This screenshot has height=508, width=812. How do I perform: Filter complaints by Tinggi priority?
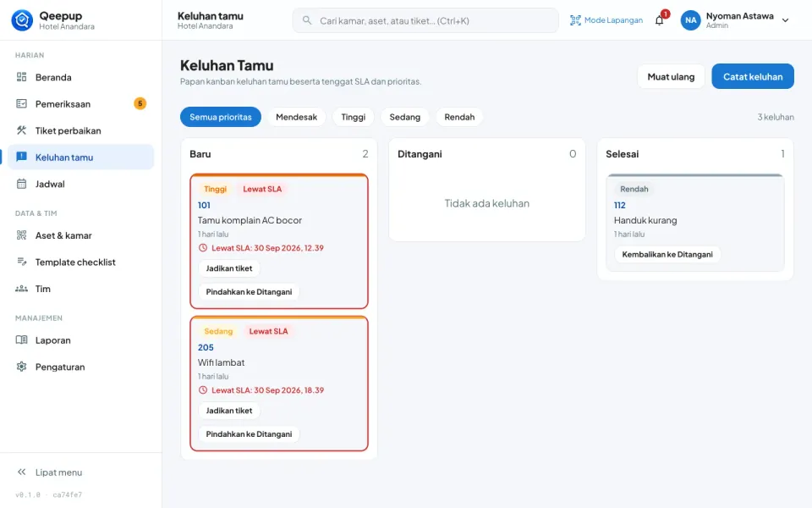tap(354, 117)
